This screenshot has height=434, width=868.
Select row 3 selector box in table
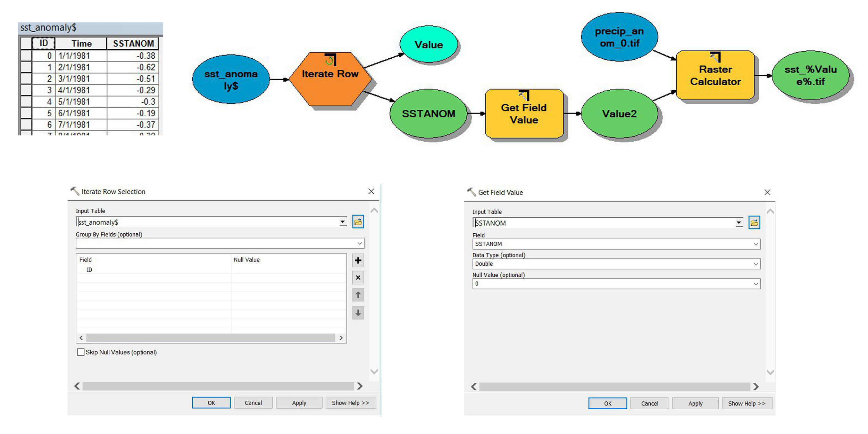pos(26,90)
